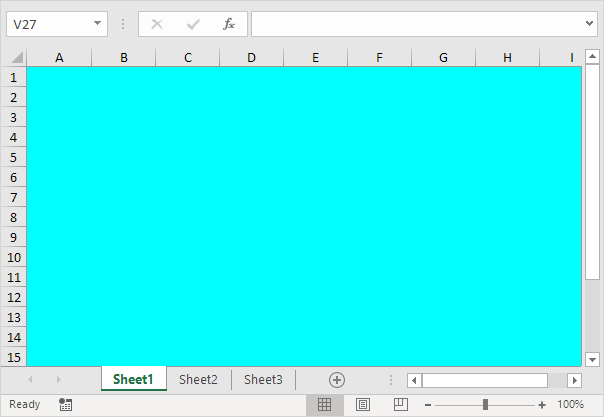
Task: Click the zoom slider handle
Action: 485,405
